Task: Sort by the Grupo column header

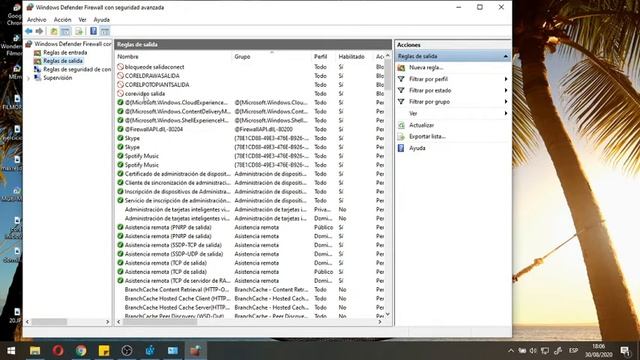Action: [271, 57]
